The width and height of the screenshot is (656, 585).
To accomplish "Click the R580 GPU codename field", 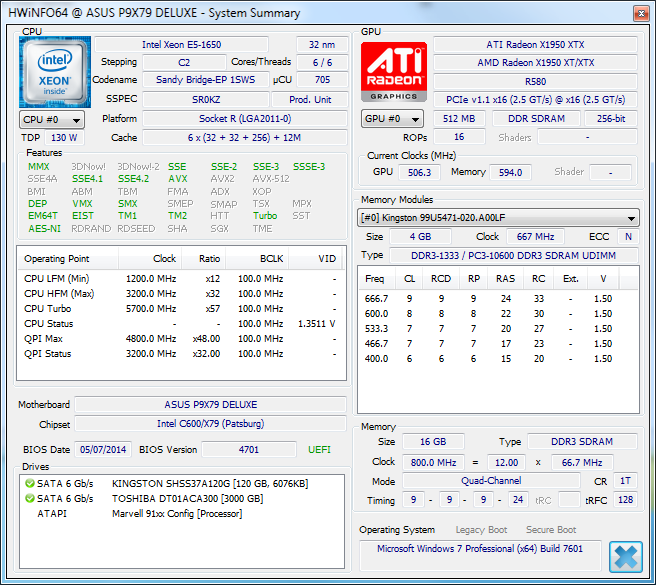I will [536, 82].
